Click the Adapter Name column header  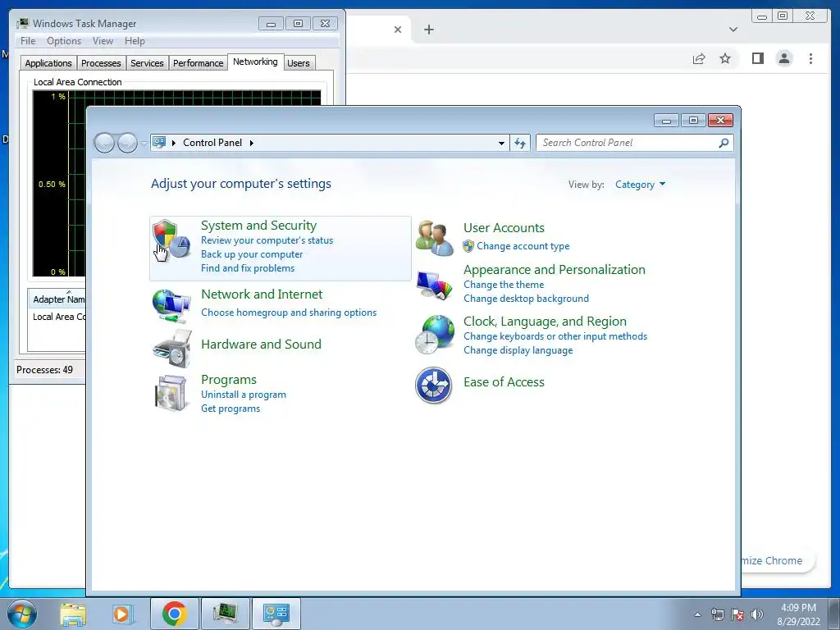[58, 299]
